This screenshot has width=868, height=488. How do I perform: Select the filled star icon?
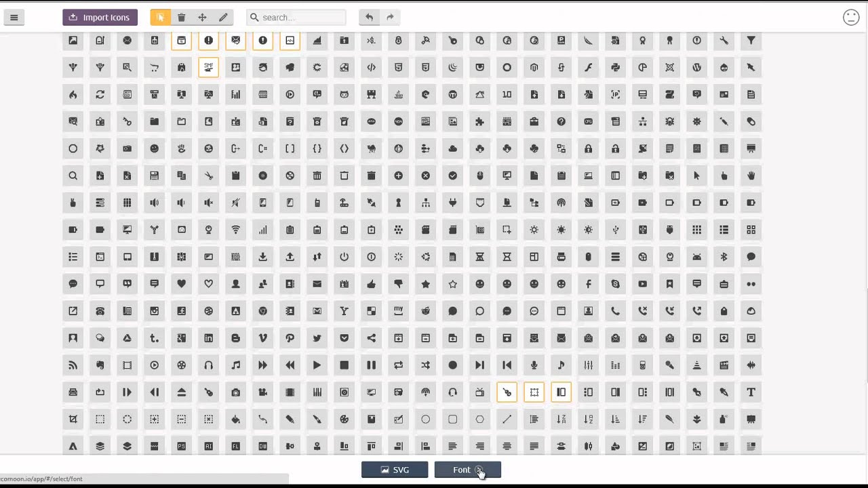coord(425,284)
